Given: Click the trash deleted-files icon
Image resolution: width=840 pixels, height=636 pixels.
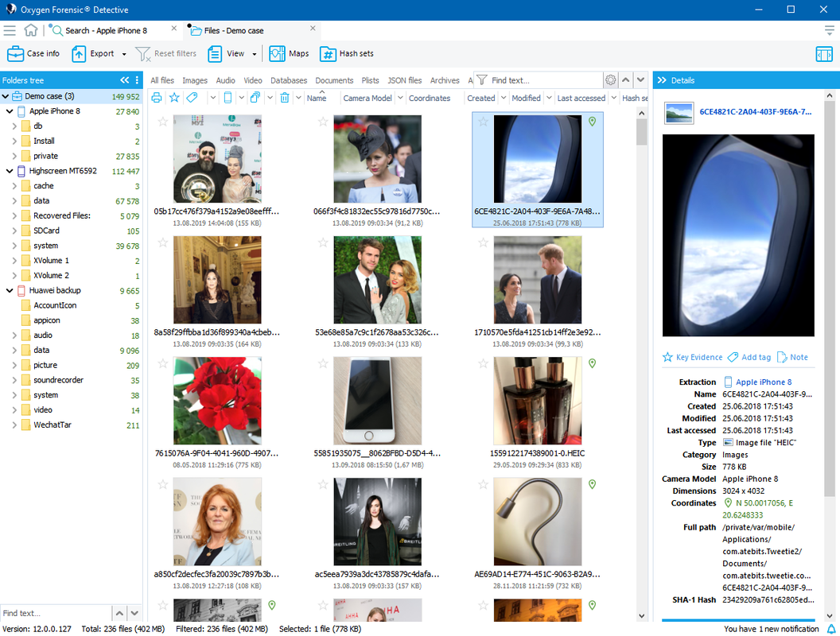Looking at the screenshot, I should pos(285,98).
